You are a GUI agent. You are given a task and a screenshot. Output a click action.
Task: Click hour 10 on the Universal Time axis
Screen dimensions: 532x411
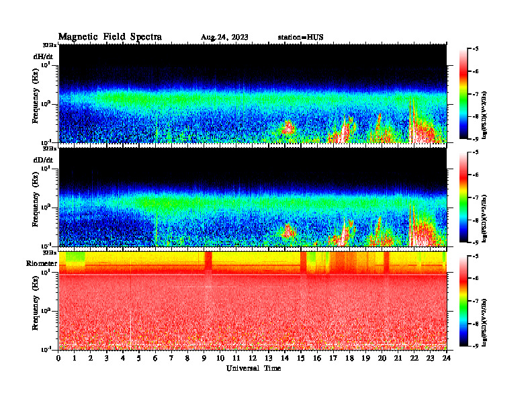coord(220,358)
